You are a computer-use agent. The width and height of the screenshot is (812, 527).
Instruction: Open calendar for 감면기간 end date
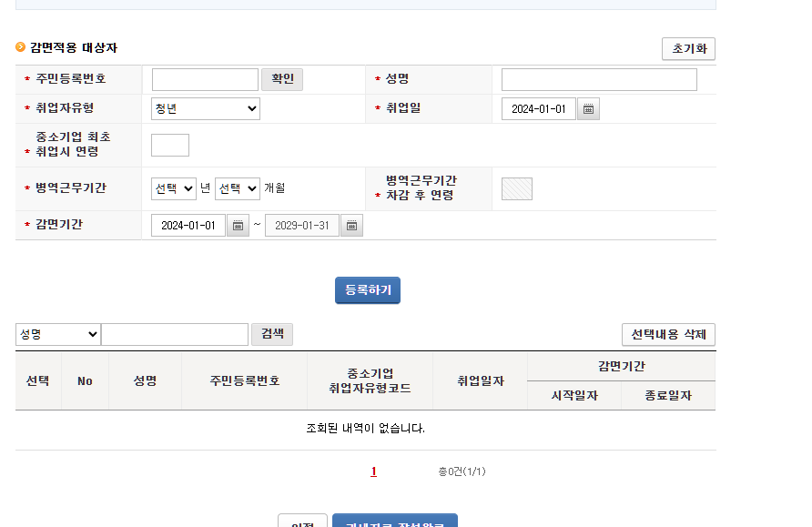point(351,226)
